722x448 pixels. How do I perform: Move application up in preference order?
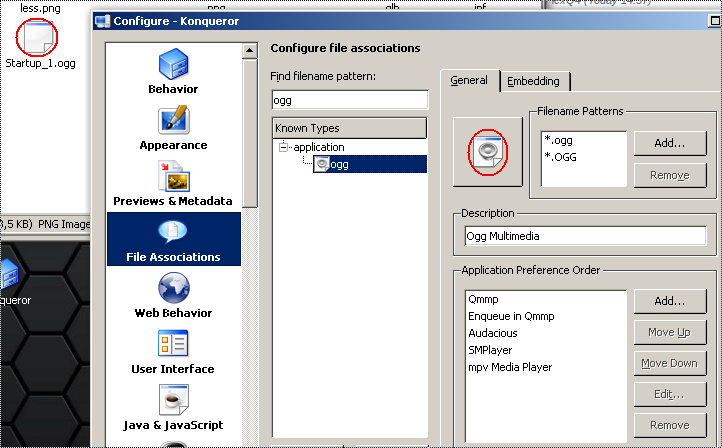(x=669, y=332)
